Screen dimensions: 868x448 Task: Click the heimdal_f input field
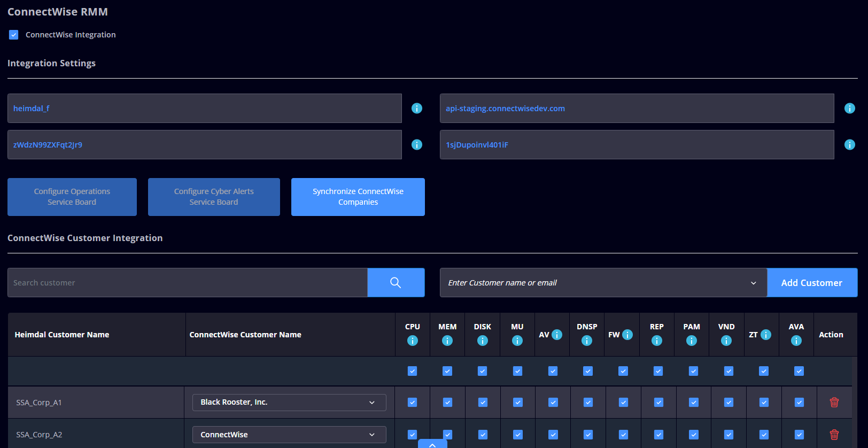[x=205, y=109]
